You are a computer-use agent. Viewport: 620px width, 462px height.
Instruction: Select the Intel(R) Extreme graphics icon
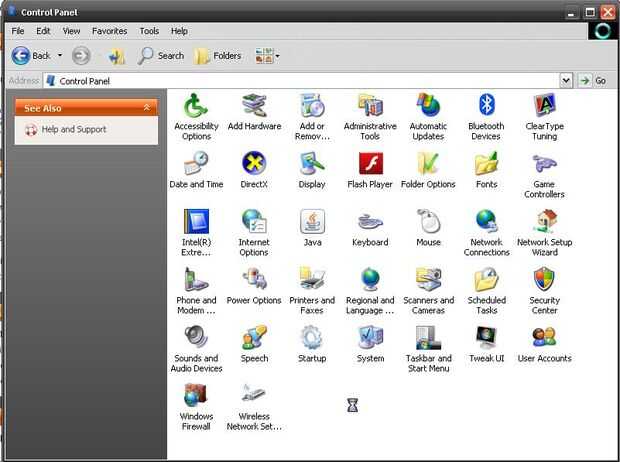tap(196, 222)
